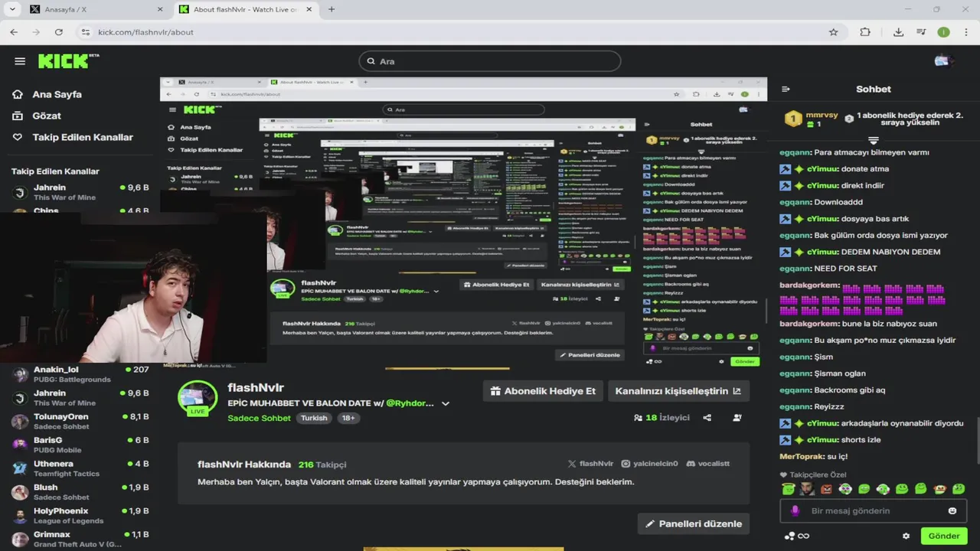Open the Uthenera channel
This screenshot has width=980, height=551.
[x=80, y=468]
